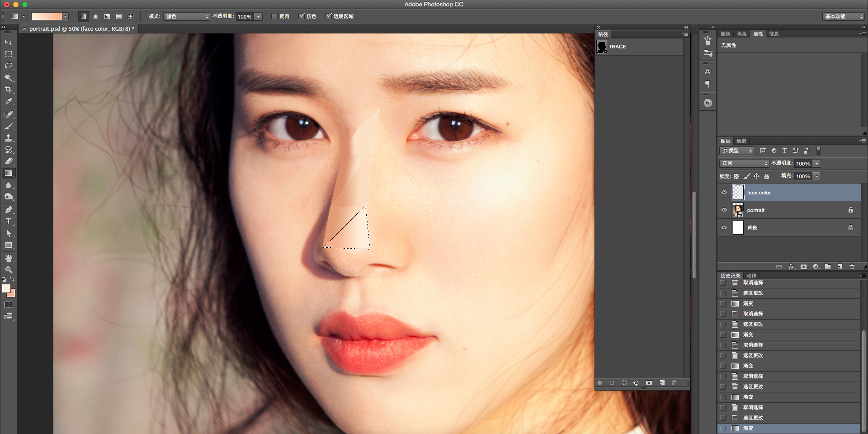Screen dimensions: 868x434
Task: Open the 动作 actions tab
Action: point(751,276)
